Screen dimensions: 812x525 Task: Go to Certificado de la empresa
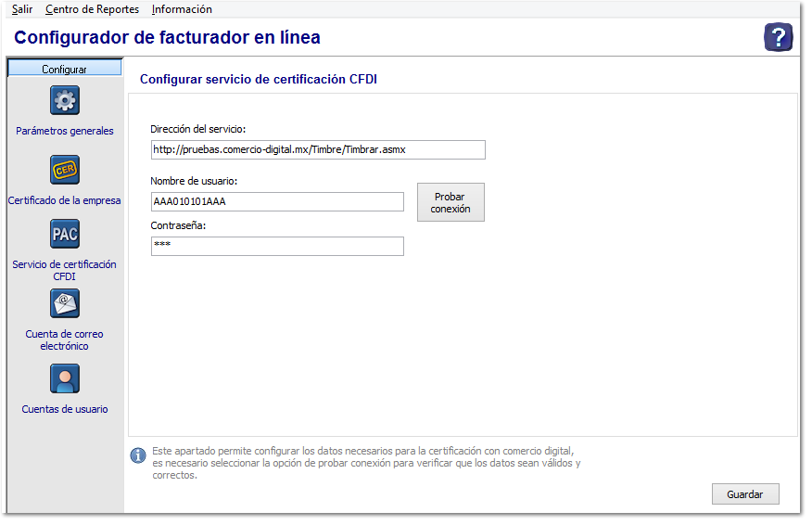coord(64,200)
